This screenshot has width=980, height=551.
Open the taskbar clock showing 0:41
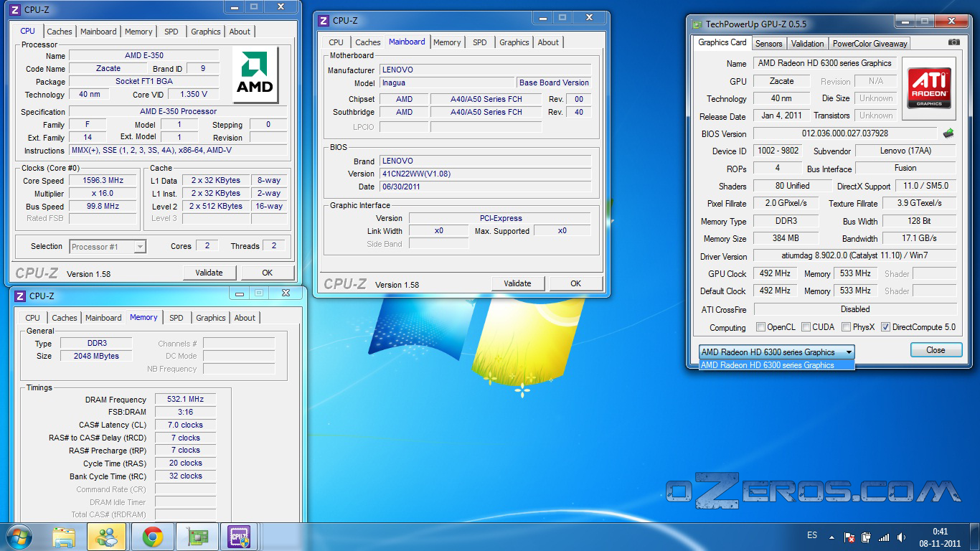coord(940,537)
